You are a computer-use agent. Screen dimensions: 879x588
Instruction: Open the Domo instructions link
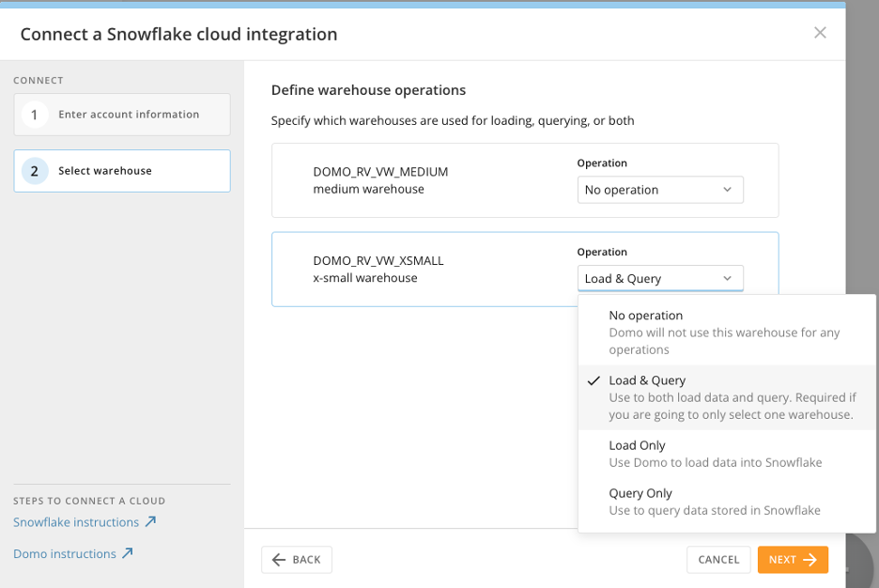pos(65,554)
